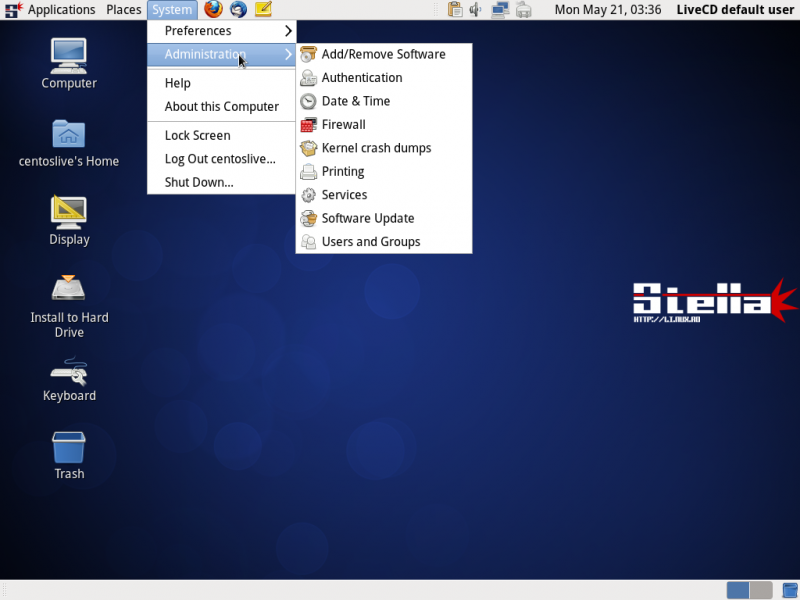Open the note-taking launcher in panel
Image resolution: width=800 pixels, height=600 pixels.
coord(263,9)
